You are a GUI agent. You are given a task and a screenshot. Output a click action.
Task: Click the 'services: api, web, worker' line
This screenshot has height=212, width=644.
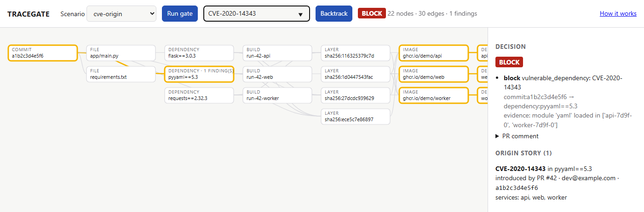[x=531, y=197]
